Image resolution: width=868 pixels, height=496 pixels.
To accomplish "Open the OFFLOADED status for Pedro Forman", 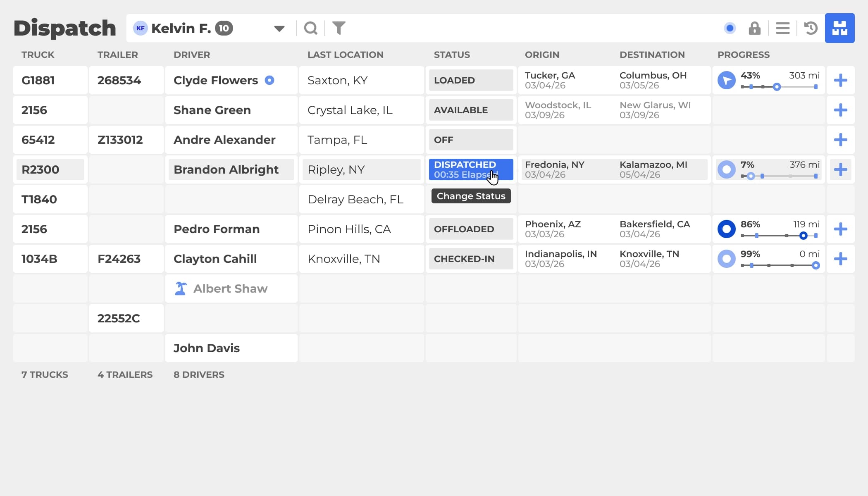I will pyautogui.click(x=471, y=229).
